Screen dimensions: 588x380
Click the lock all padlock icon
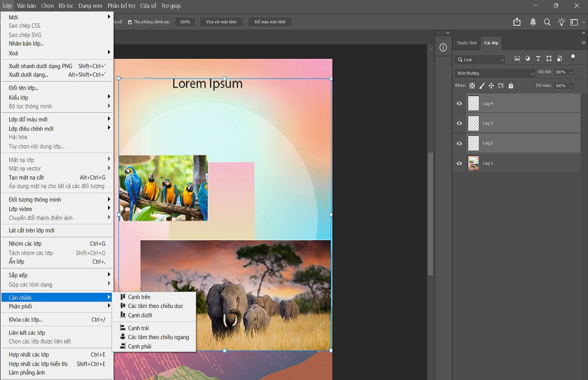point(511,86)
